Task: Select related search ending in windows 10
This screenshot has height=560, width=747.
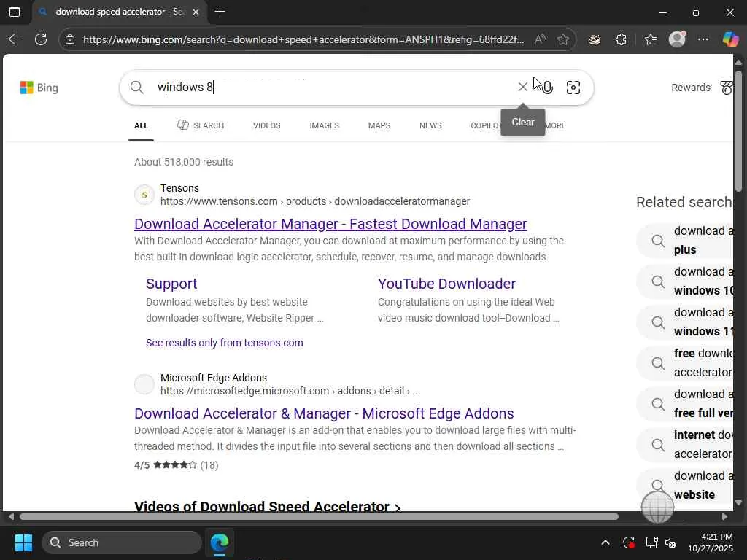Action: [x=684, y=281]
